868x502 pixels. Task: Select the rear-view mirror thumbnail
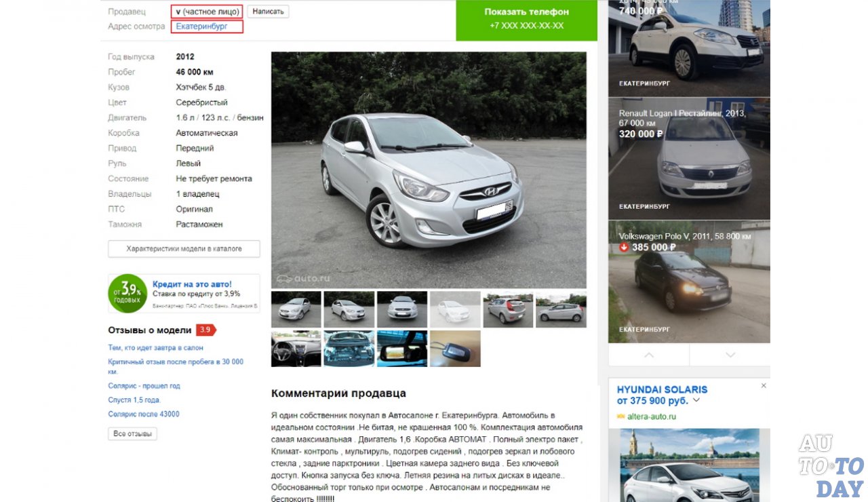tap(402, 349)
